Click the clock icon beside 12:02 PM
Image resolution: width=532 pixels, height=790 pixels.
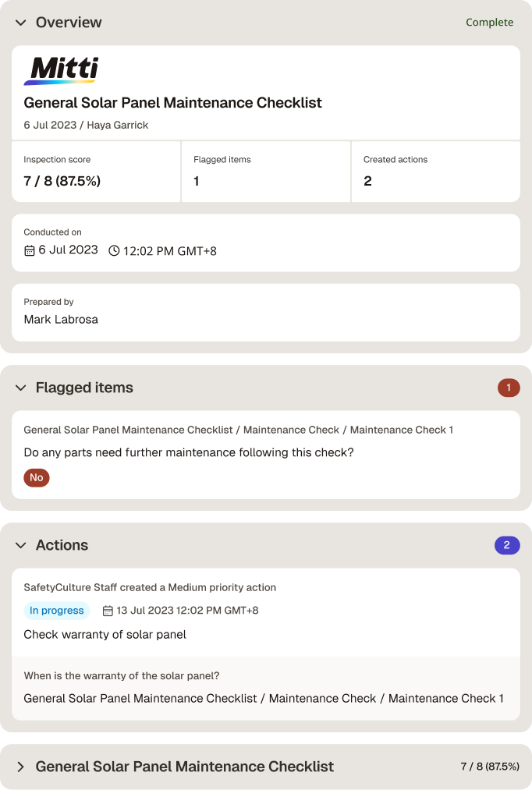click(x=115, y=250)
